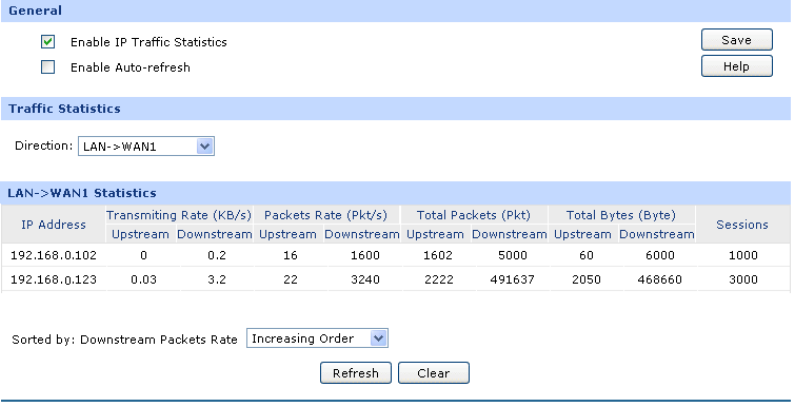Click the Sessions column header
This screenshot has height=406, width=794.
(x=742, y=224)
